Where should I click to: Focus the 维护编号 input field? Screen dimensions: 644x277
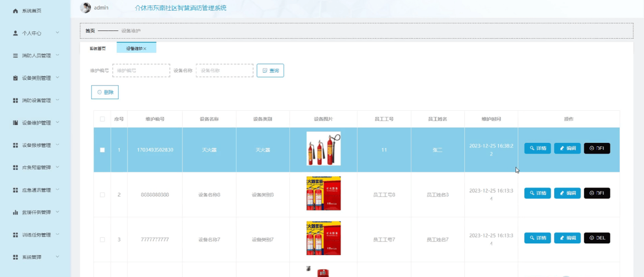[x=141, y=71]
